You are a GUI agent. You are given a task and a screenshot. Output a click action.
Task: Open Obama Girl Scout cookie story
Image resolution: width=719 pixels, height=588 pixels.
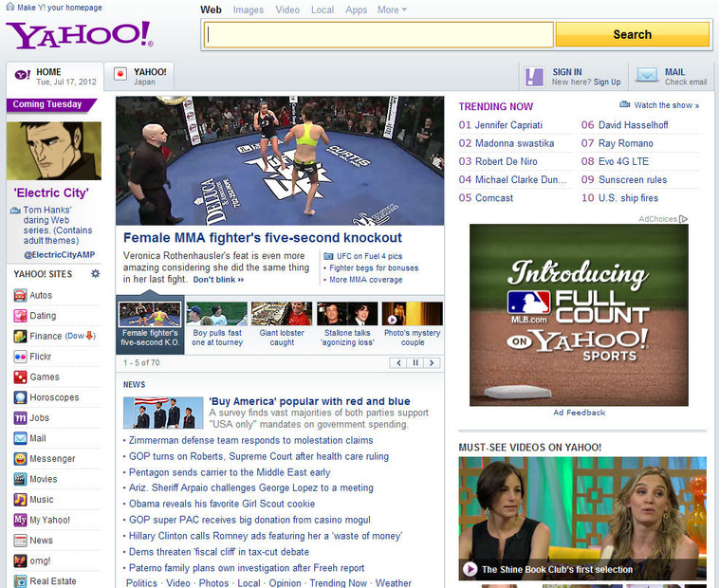coord(222,504)
